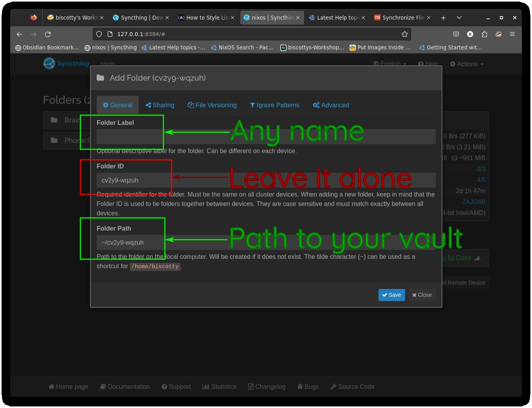Open the Getting Started bookmark
Image resolution: width=532 pixels, height=408 pixels.
pos(451,47)
